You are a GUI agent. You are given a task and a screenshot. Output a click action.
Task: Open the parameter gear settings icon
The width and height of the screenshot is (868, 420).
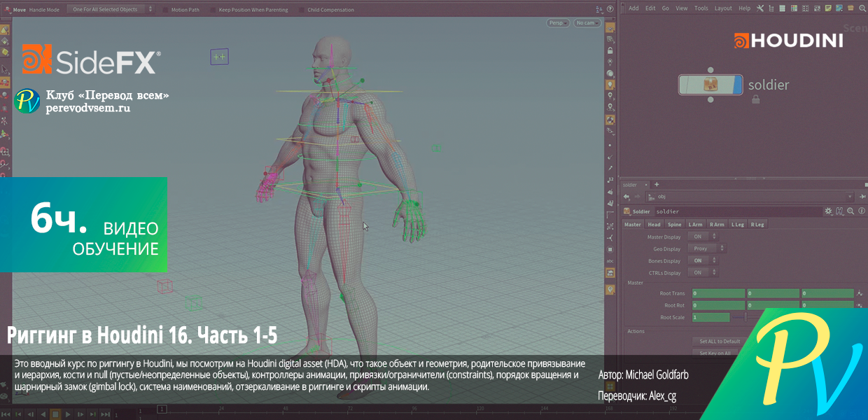point(828,211)
